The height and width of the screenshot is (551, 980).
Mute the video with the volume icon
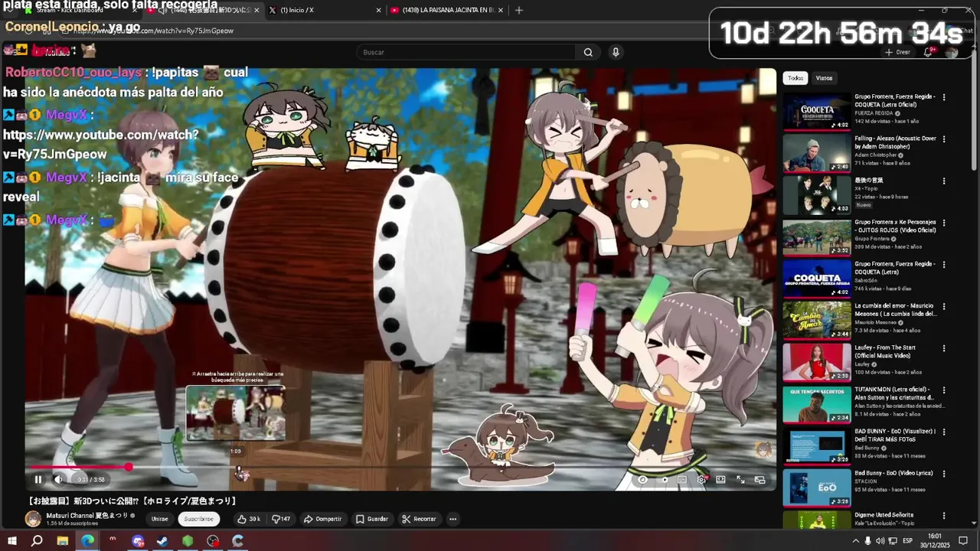click(58, 480)
